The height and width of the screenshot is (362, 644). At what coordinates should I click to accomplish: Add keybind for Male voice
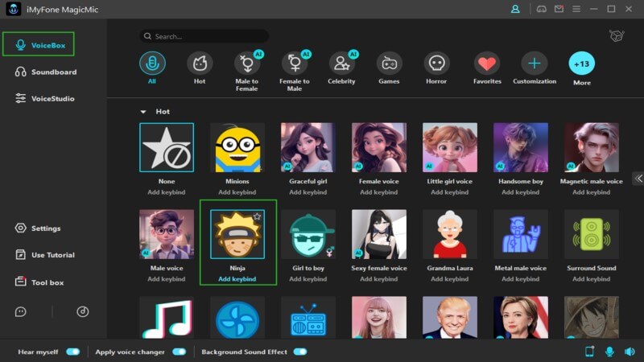click(x=167, y=279)
